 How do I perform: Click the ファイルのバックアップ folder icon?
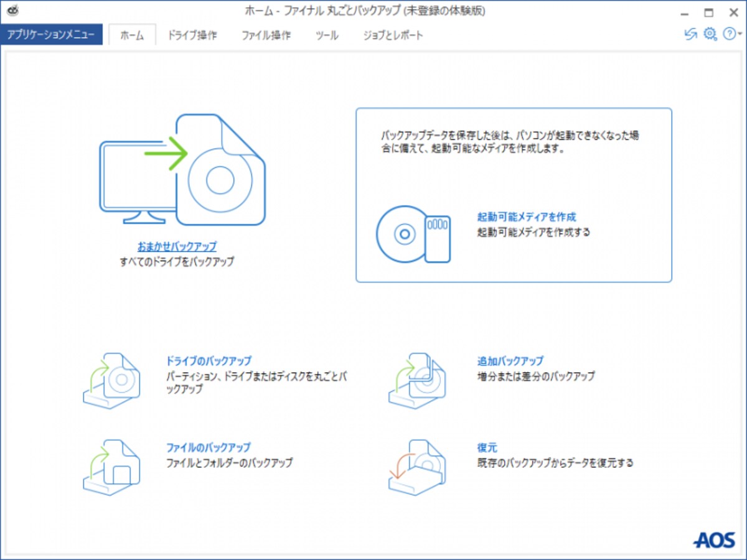[x=112, y=467]
